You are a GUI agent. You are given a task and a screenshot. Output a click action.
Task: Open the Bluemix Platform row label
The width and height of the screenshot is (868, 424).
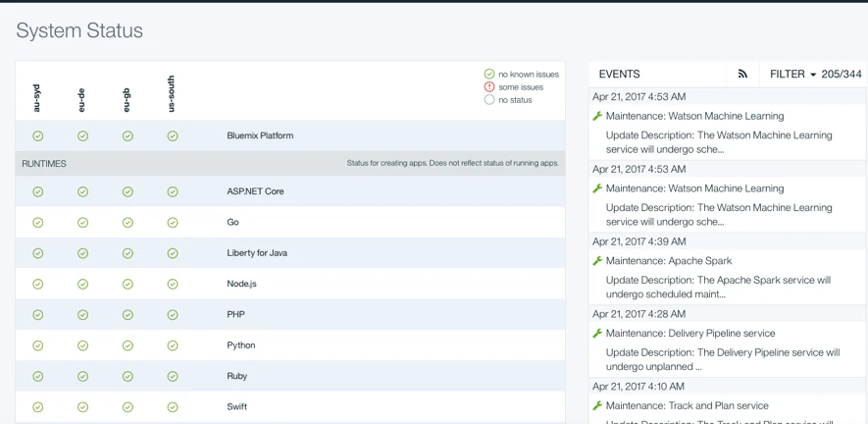coord(260,135)
